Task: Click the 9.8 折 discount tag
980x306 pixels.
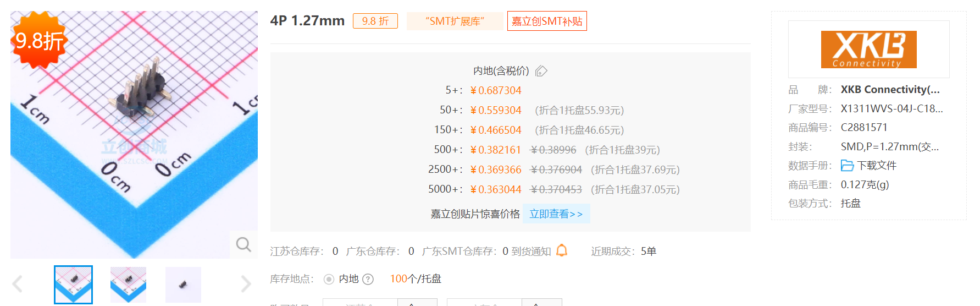Action: click(375, 21)
